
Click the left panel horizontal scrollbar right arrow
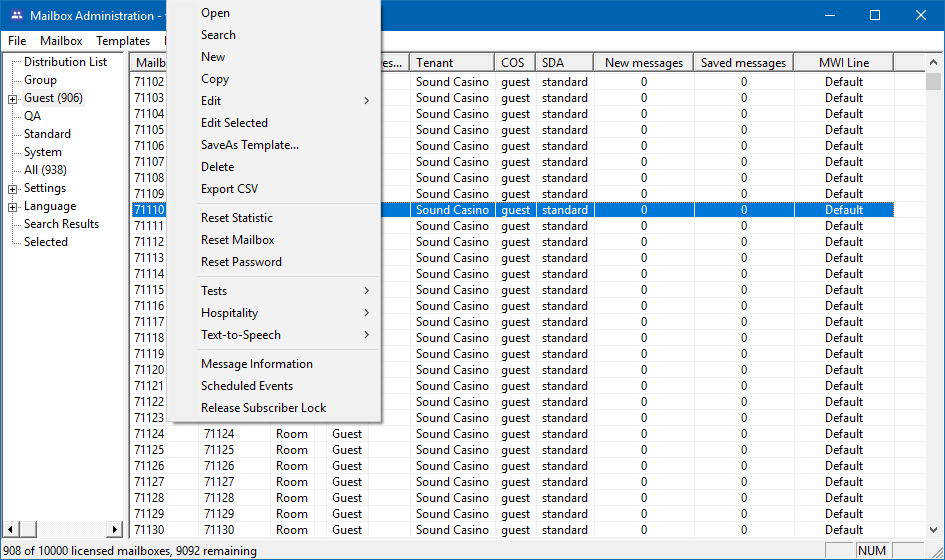[x=114, y=529]
